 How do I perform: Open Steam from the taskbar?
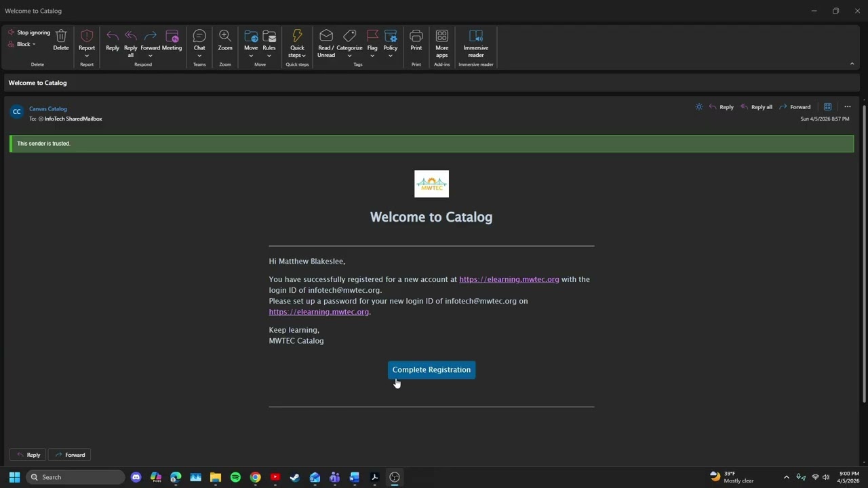(295, 477)
